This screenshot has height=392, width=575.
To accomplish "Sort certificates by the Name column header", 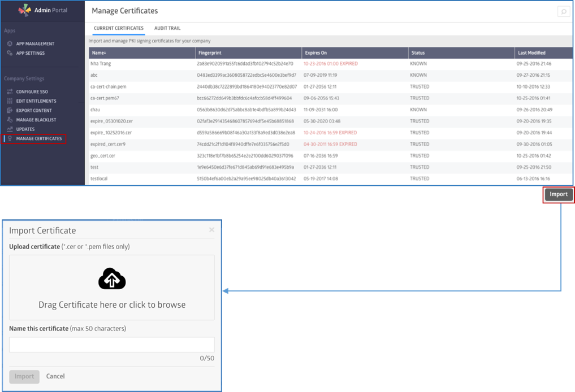I will coord(98,53).
